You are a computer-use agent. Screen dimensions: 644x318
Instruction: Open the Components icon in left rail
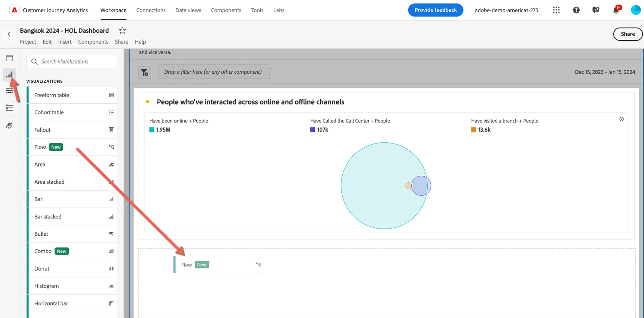9,91
